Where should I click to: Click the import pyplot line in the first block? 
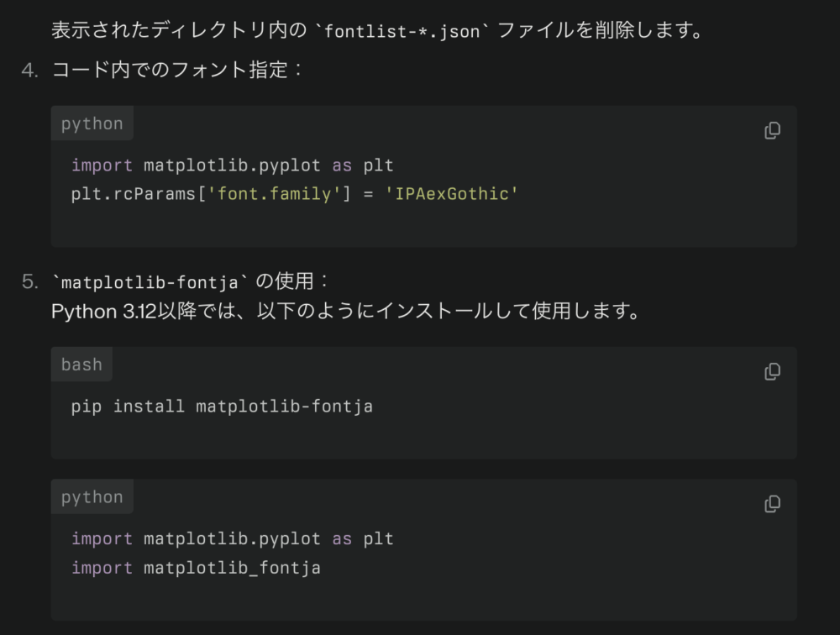pyautogui.click(x=232, y=165)
